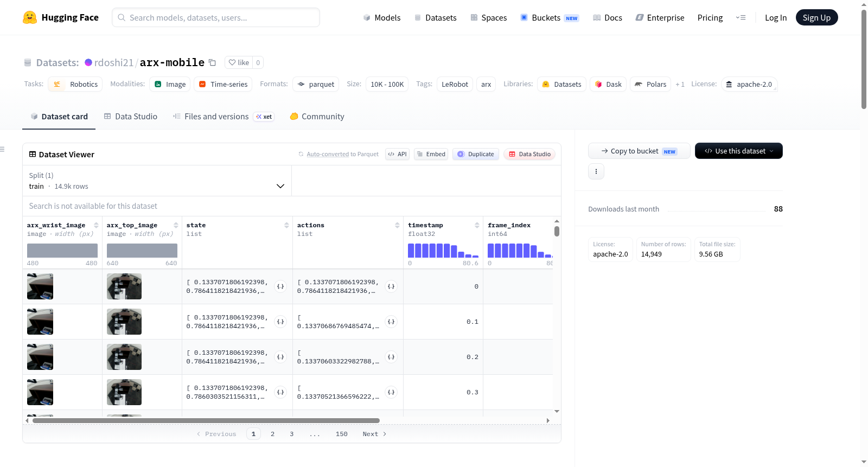Viewport: 868px width, 467px height.
Task: Switch to the Dataset card tab
Action: coord(59,117)
